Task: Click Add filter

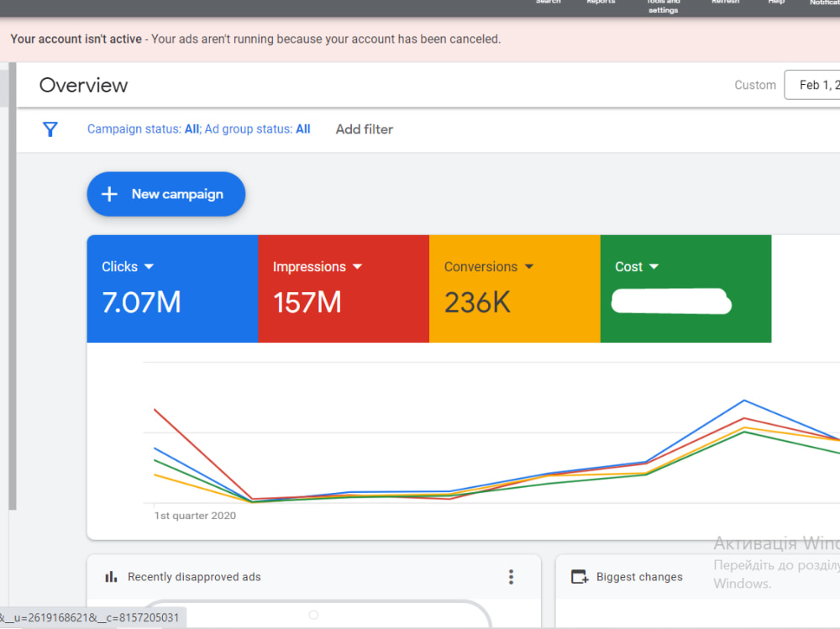Action: (365, 129)
